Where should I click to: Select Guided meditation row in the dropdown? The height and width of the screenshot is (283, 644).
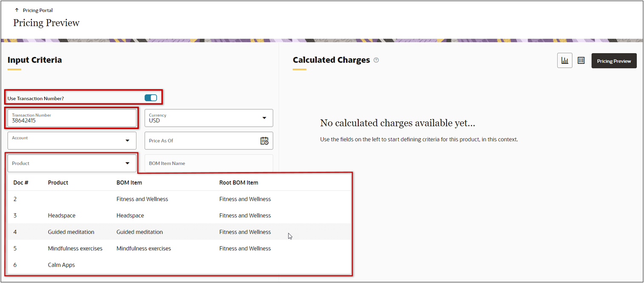click(x=71, y=232)
